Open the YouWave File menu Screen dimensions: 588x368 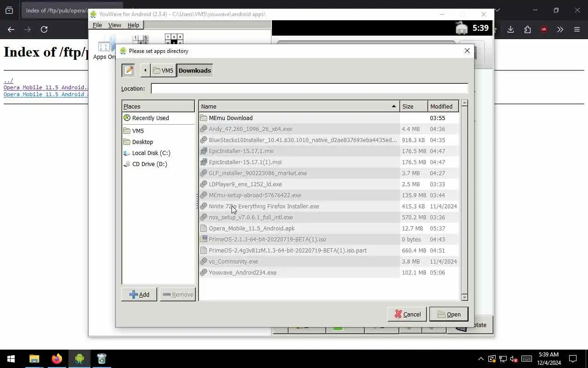pos(97,25)
